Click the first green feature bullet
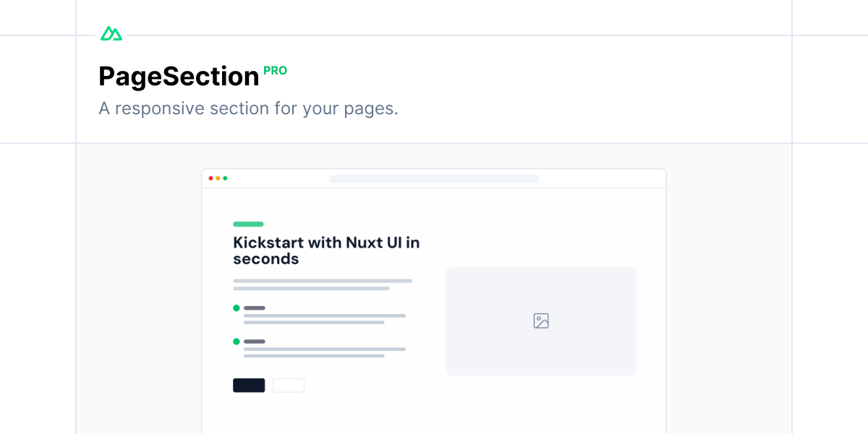 (x=237, y=308)
